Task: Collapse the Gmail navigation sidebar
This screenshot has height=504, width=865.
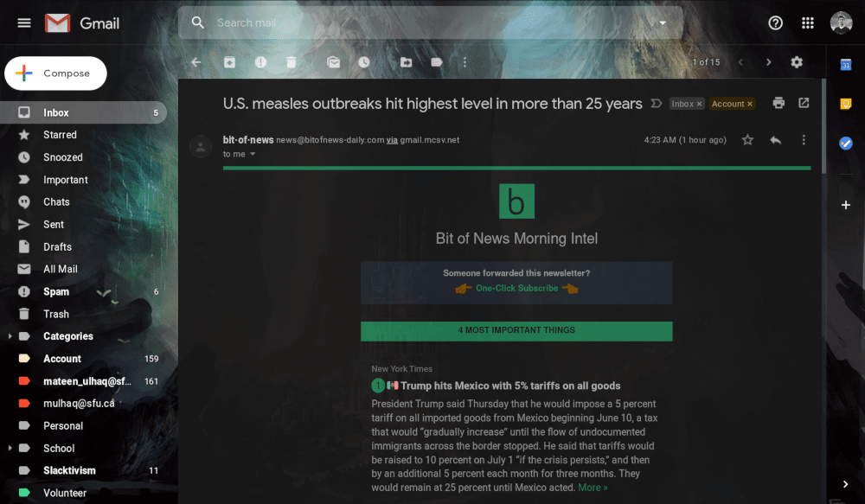Action: (23, 22)
